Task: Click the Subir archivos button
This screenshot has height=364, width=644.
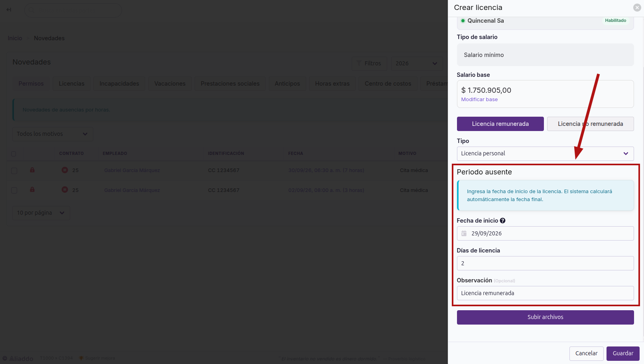Action: click(545, 317)
